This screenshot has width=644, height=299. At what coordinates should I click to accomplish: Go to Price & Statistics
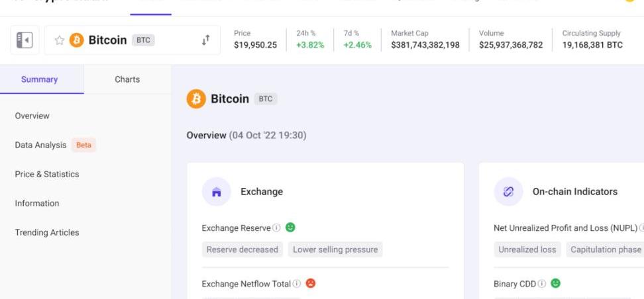click(x=47, y=175)
